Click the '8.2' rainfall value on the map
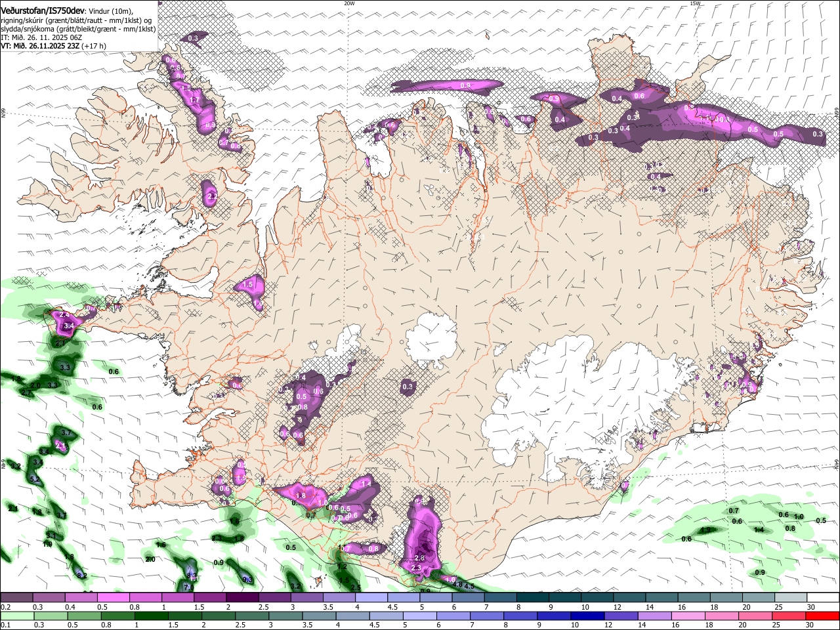This screenshot has height=630, width=840. coord(82,576)
